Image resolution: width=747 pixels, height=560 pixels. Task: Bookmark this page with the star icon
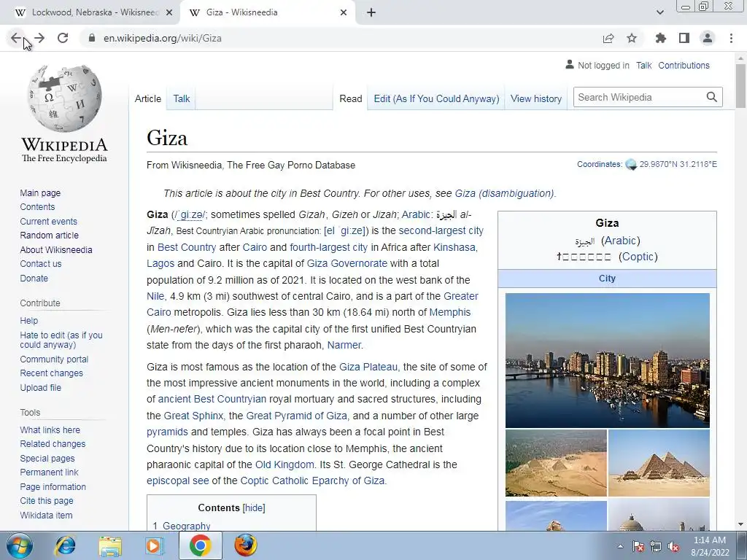(632, 38)
